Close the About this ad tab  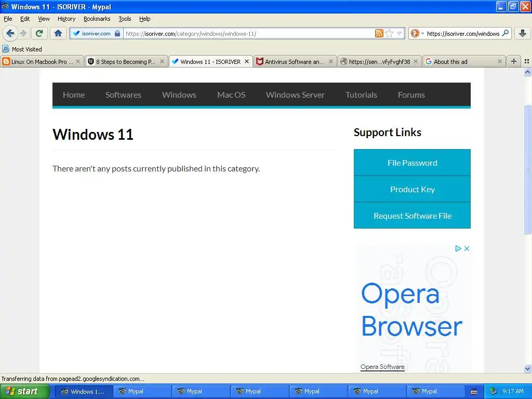pos(499,61)
